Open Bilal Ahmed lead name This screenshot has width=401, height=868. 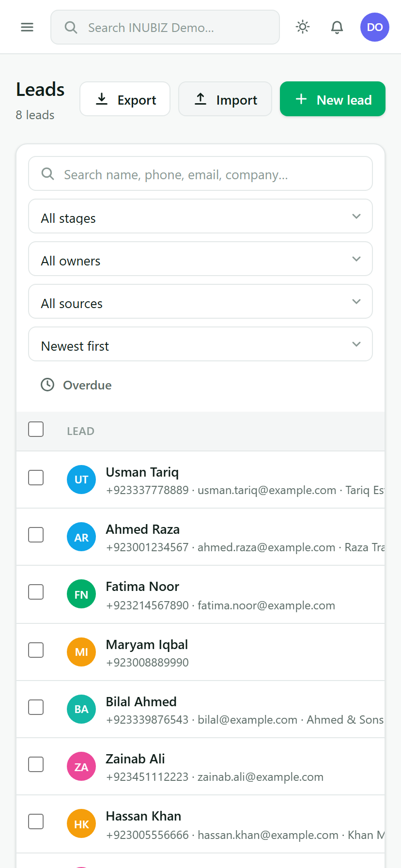[x=141, y=701]
